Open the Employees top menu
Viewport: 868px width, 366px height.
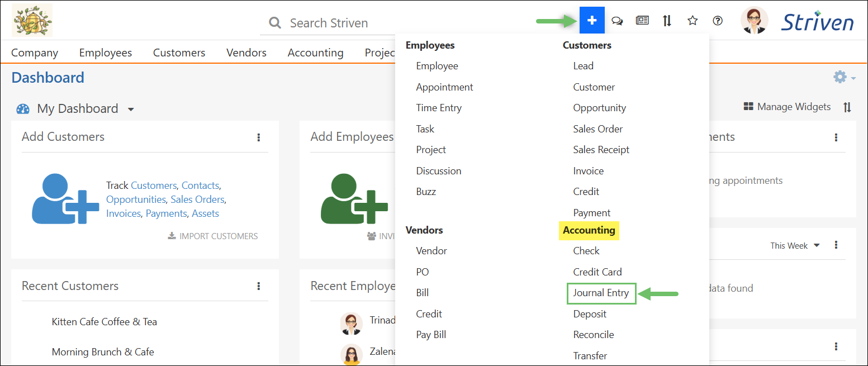(x=106, y=53)
